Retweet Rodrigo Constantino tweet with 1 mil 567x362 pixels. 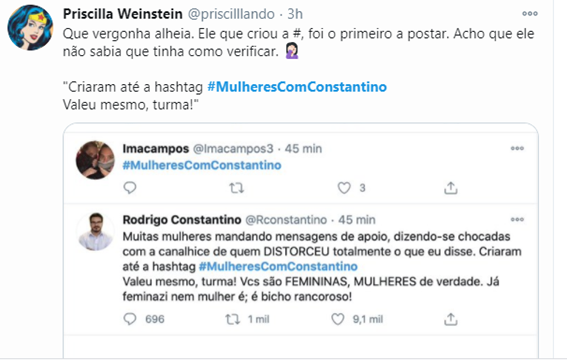232,319
